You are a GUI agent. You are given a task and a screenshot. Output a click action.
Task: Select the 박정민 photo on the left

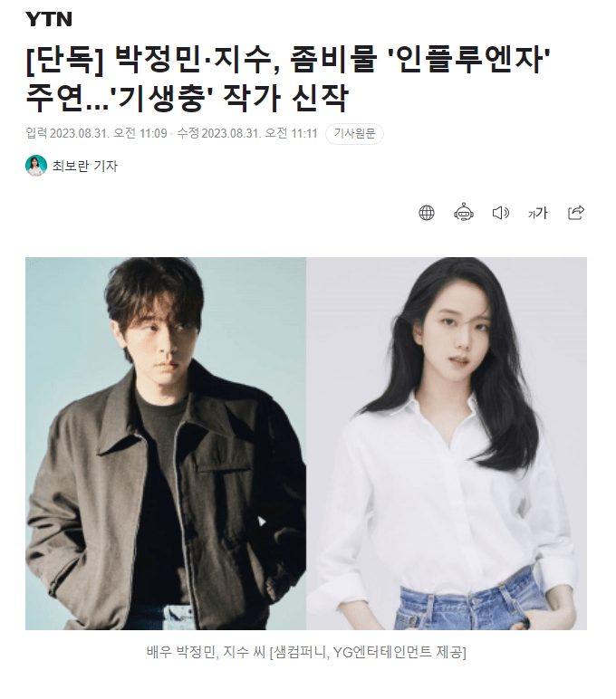coord(166,444)
